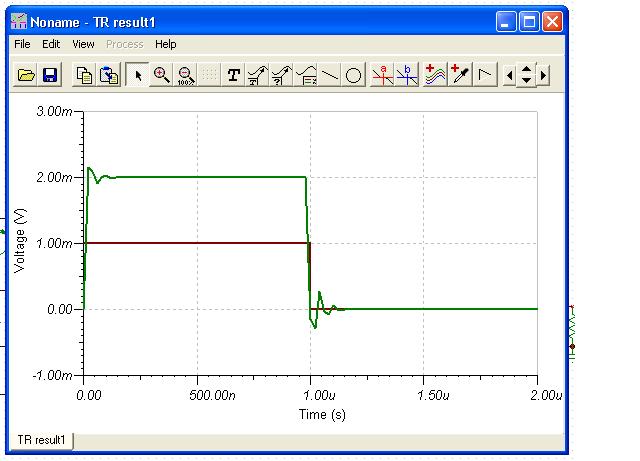Select the pointer arrow tool
Screen dimensions: 640x461
point(138,75)
